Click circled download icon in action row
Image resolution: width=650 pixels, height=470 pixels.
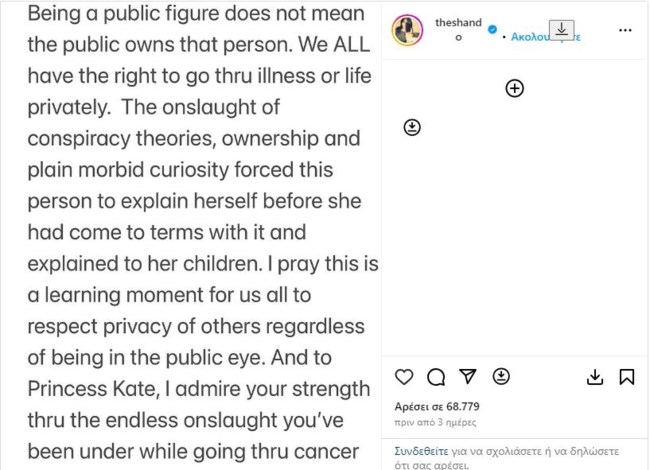point(502,377)
